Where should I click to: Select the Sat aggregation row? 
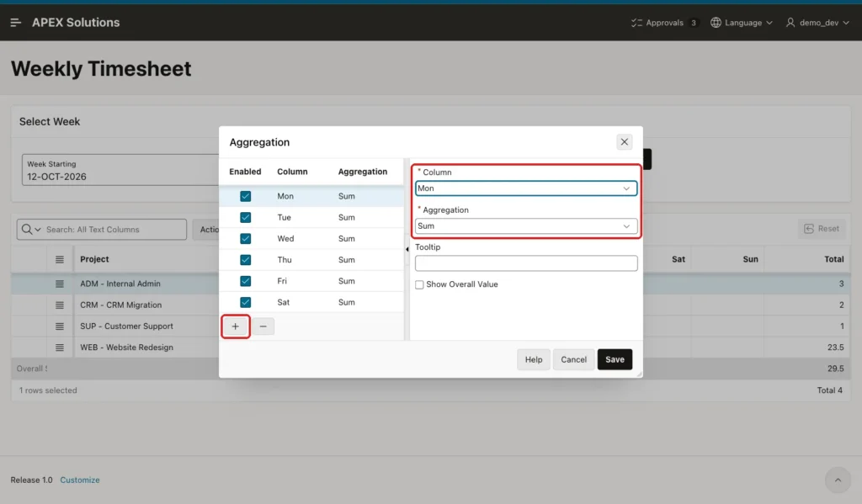pos(311,302)
